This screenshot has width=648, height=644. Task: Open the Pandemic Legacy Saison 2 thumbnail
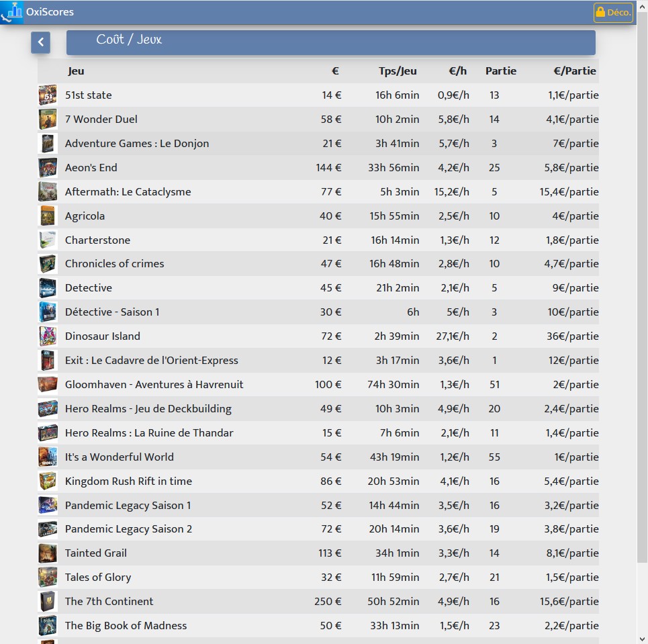coord(48,528)
